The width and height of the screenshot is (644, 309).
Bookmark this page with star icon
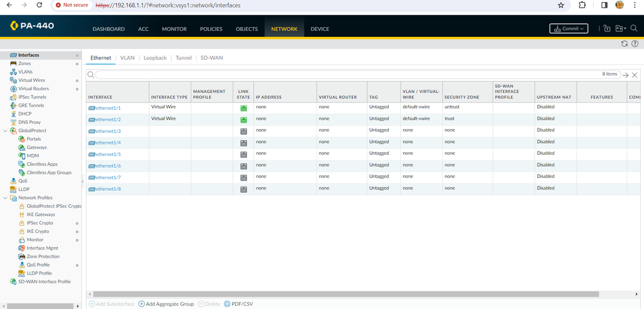(x=561, y=5)
